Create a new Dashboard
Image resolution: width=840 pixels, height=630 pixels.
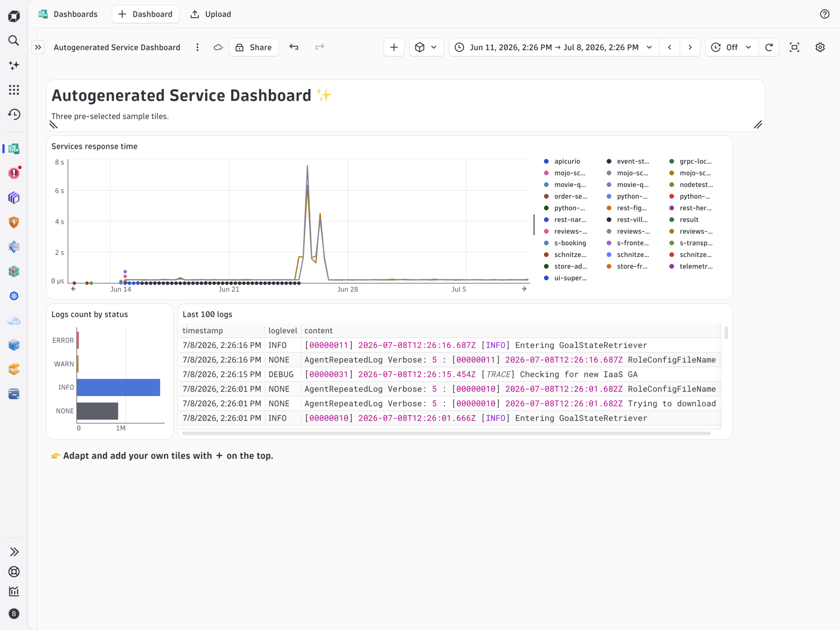pyautogui.click(x=145, y=14)
